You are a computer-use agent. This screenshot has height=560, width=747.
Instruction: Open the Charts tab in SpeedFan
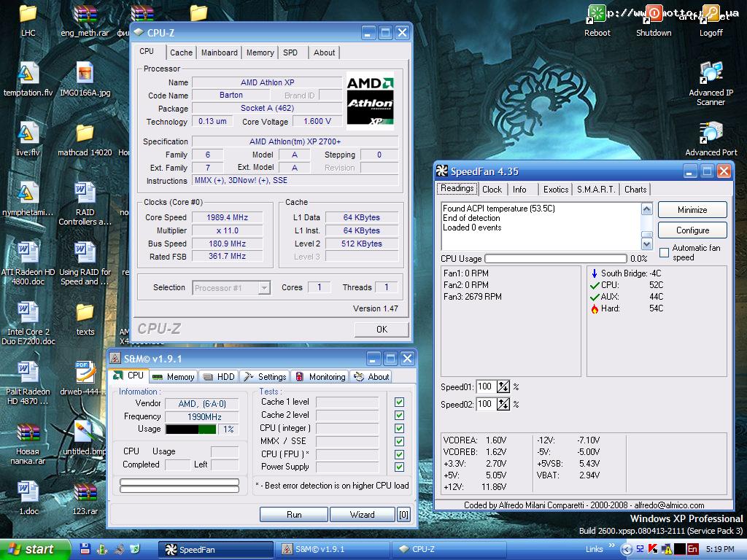coord(635,190)
